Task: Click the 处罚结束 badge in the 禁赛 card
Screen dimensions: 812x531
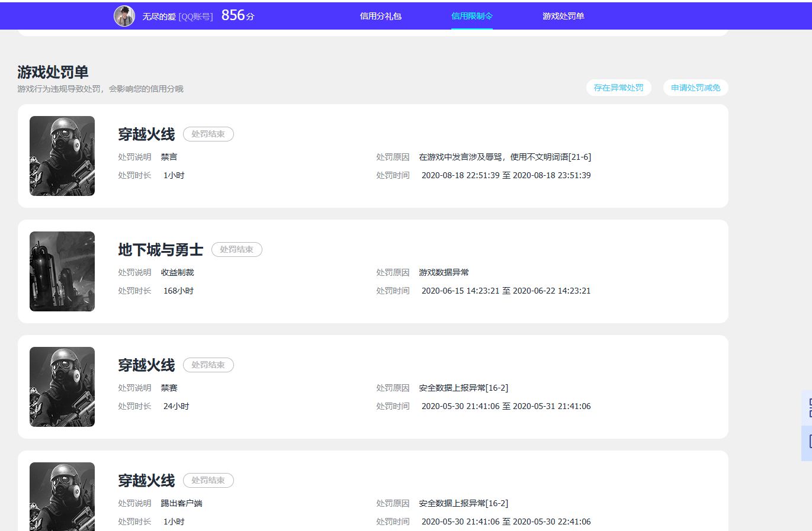Action: coord(208,365)
